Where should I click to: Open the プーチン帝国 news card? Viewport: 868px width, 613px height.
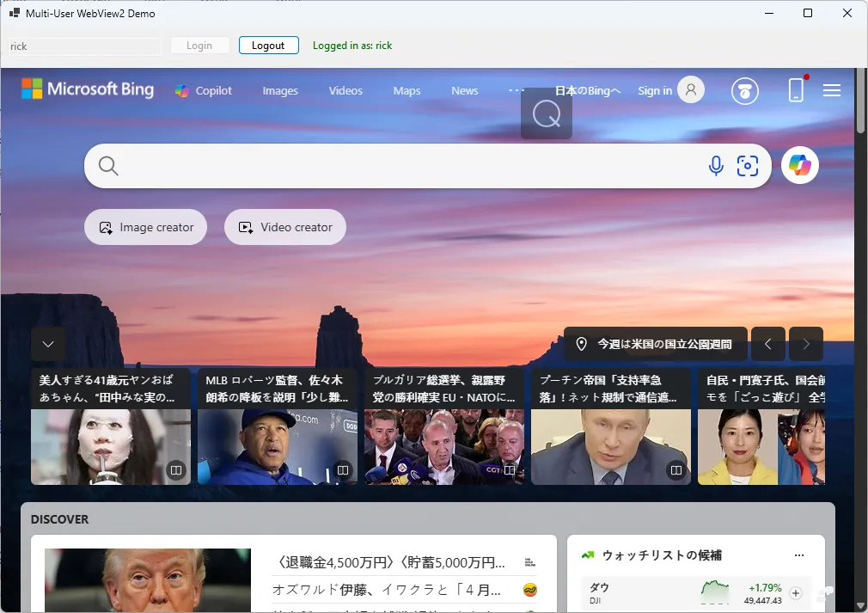(611, 426)
